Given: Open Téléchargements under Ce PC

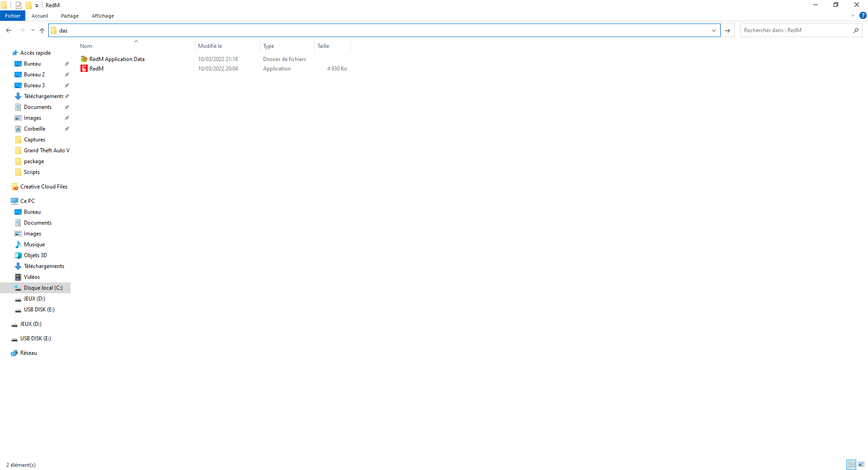Looking at the screenshot, I should pyautogui.click(x=44, y=266).
